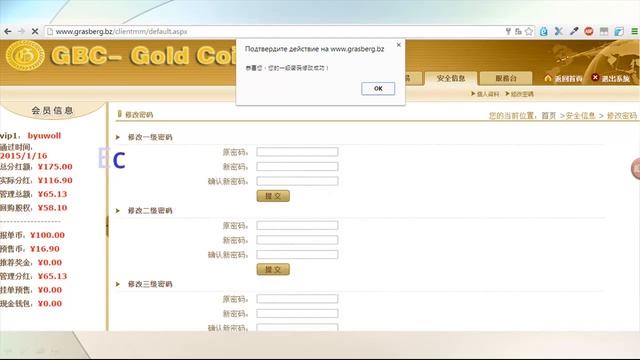Click the red X logout icon

[x=595, y=78]
